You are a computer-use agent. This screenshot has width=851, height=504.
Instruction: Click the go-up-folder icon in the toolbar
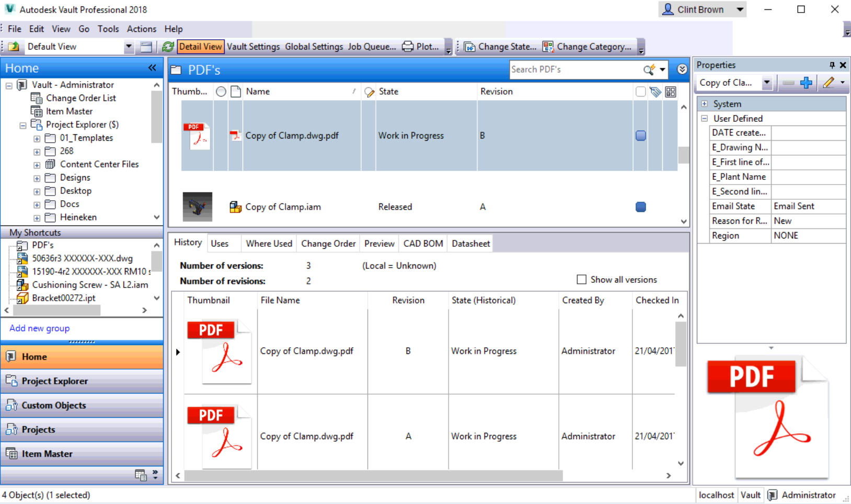(x=14, y=47)
